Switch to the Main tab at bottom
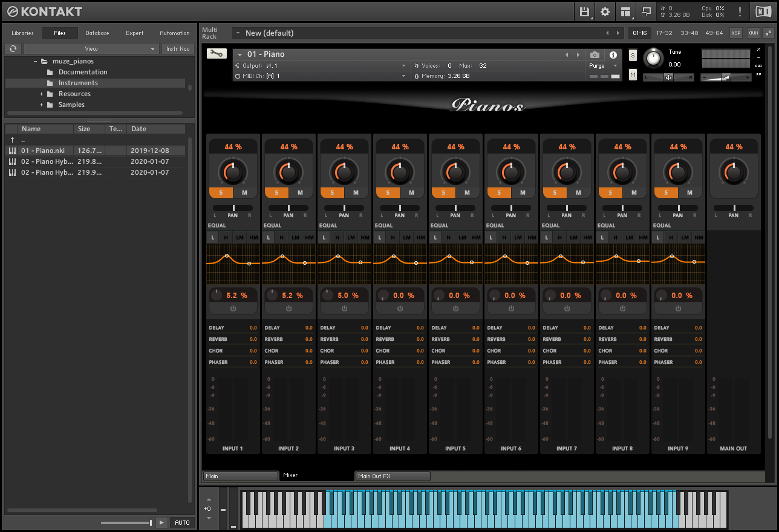 coord(240,476)
